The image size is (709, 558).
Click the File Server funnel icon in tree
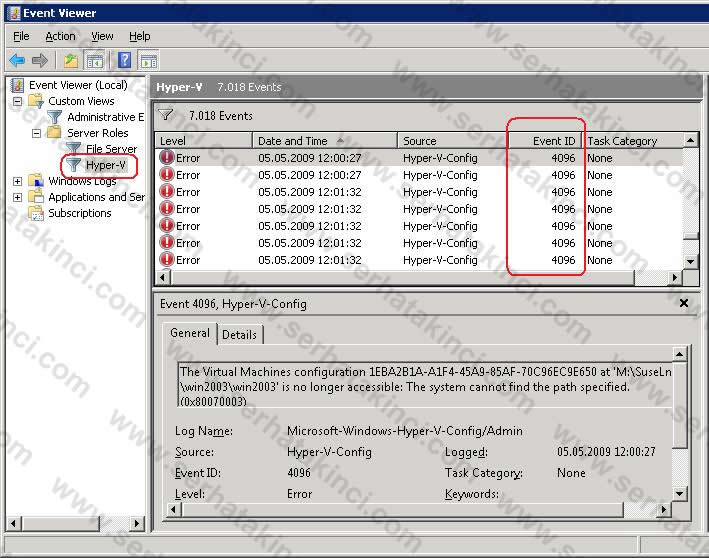click(73, 149)
